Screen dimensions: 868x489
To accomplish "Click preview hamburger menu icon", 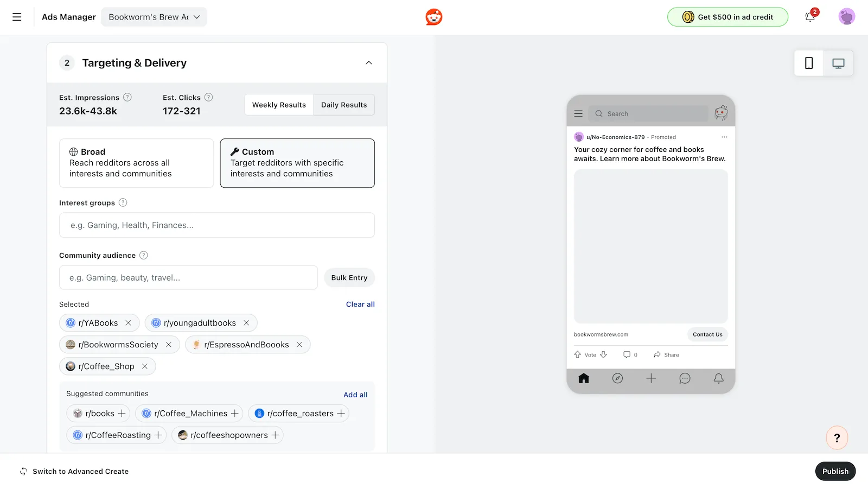I will point(578,114).
